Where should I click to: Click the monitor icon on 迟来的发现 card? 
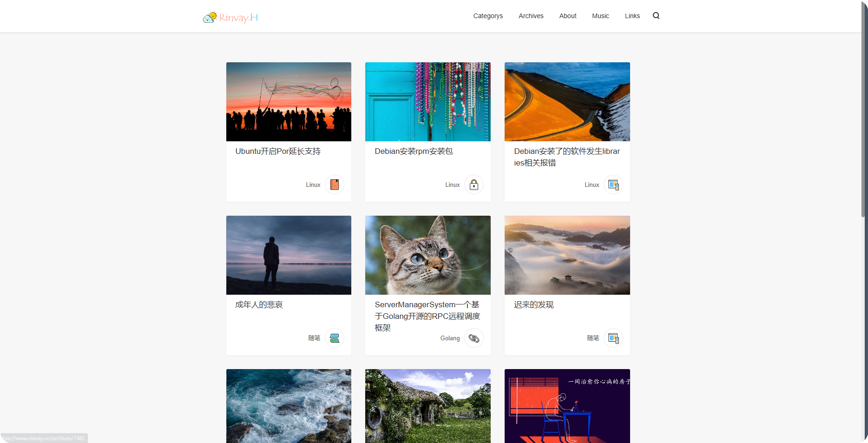[613, 338]
